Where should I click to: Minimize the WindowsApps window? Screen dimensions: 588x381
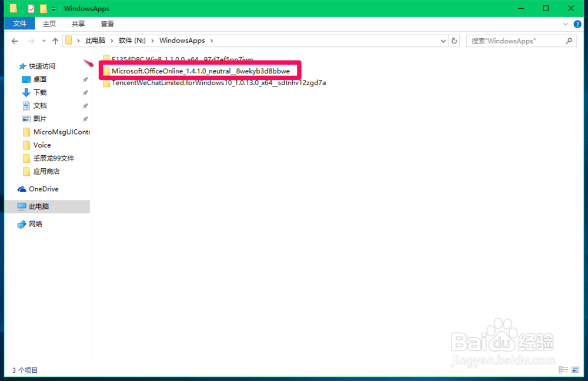(x=521, y=8)
